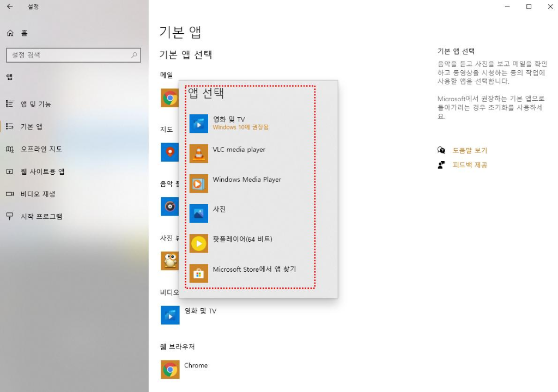
Task: Go back with the arrow icon
Action: pyautogui.click(x=10, y=7)
